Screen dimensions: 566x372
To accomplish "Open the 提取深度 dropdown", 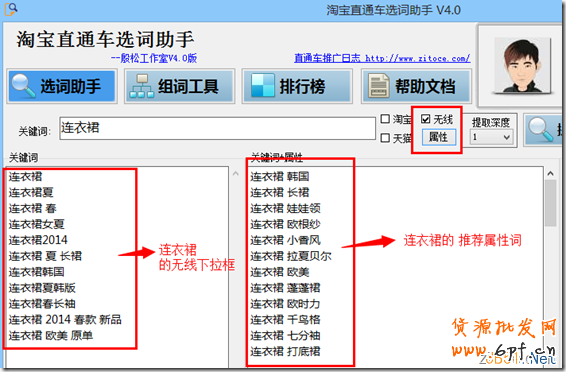I will (492, 137).
